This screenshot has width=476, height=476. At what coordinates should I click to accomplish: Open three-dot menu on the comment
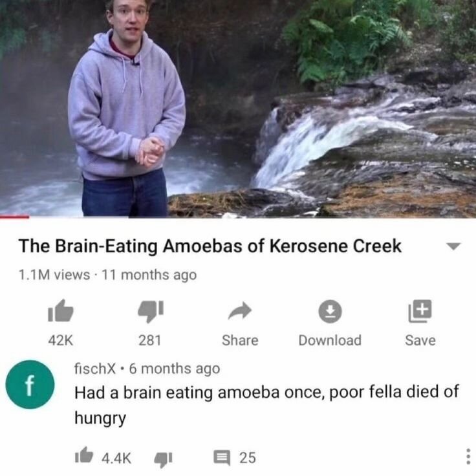click(468, 456)
